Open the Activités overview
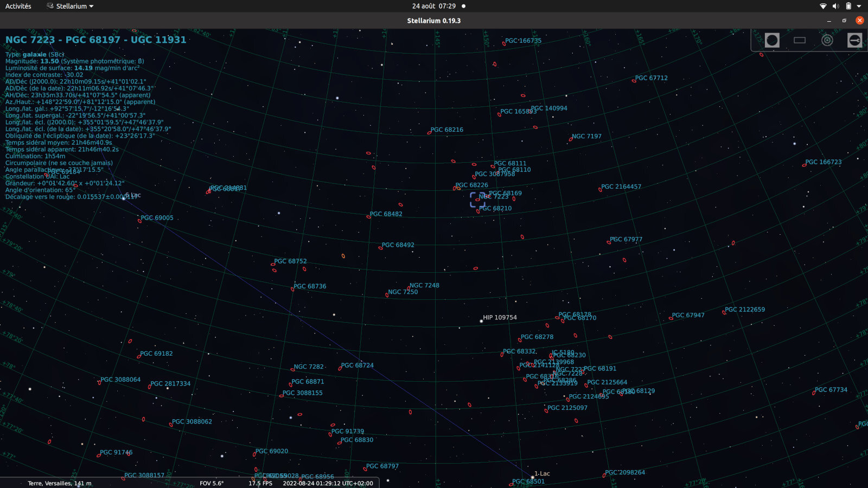The width and height of the screenshot is (868, 488). coord(18,6)
